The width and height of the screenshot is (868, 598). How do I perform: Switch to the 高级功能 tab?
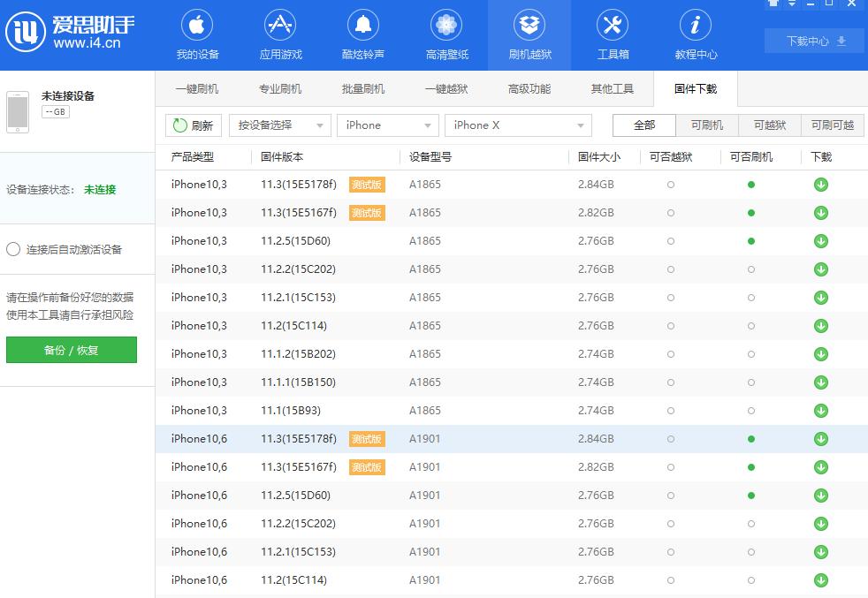[529, 88]
